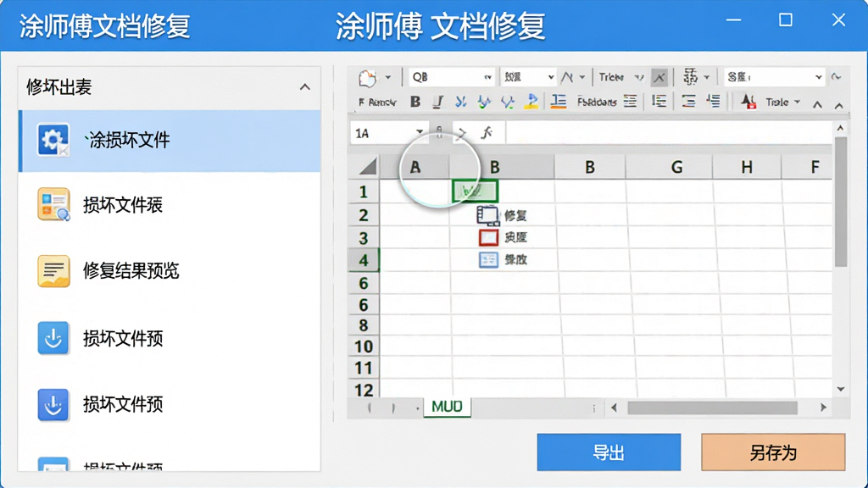Open the far-right toolbar combo box
The height and width of the screenshot is (488, 868).
(774, 77)
